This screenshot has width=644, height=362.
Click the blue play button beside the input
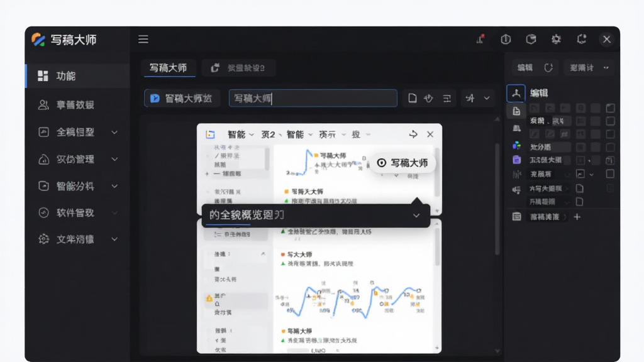click(x=155, y=98)
